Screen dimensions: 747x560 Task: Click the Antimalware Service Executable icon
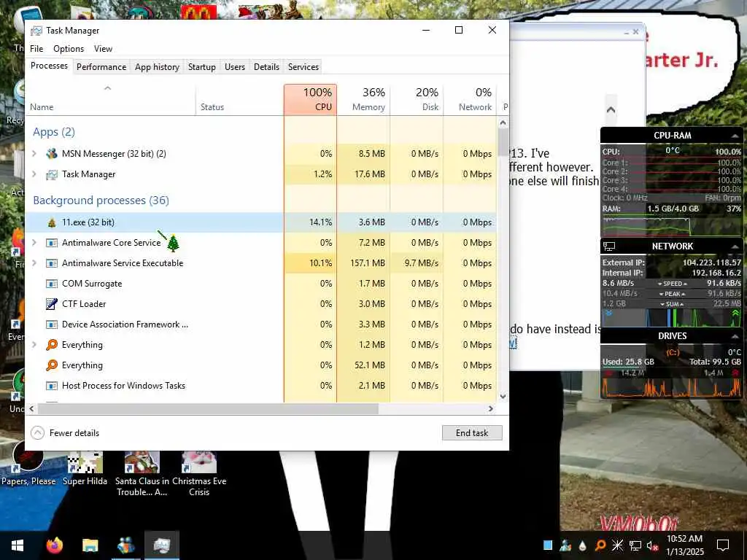[x=52, y=263]
